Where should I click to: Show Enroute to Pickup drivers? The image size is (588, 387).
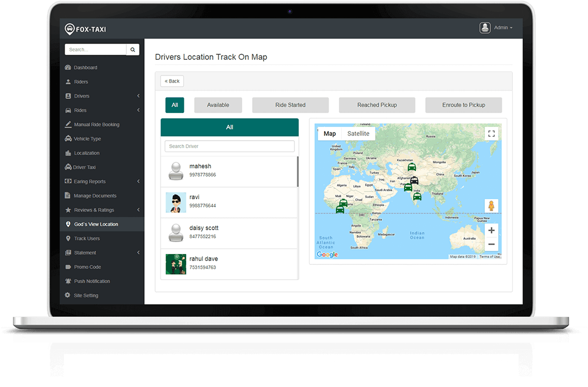(463, 105)
